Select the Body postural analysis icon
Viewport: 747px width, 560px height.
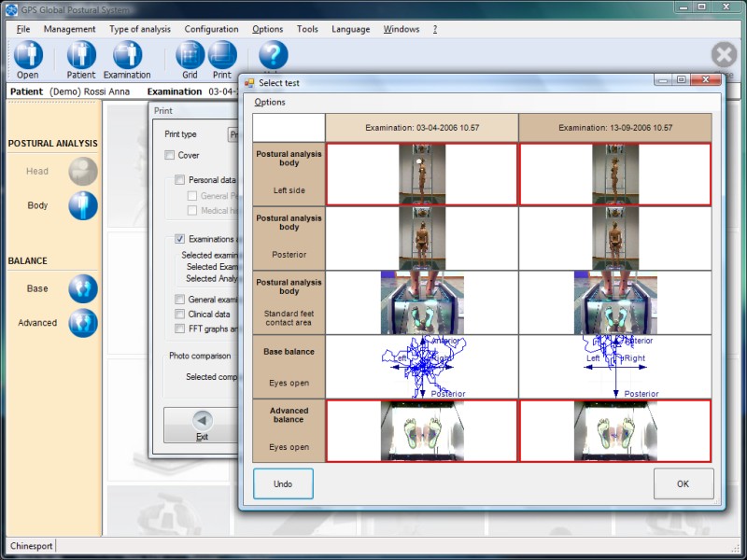click(83, 205)
